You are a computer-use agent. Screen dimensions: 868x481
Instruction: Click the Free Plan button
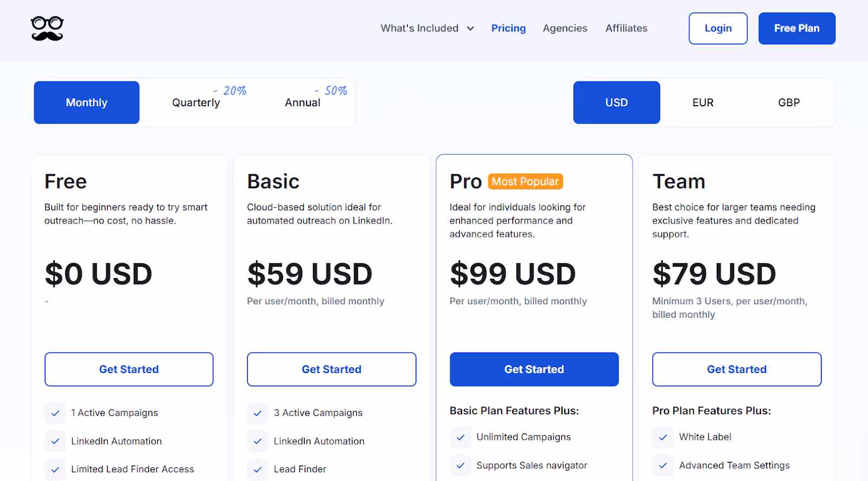tap(796, 28)
